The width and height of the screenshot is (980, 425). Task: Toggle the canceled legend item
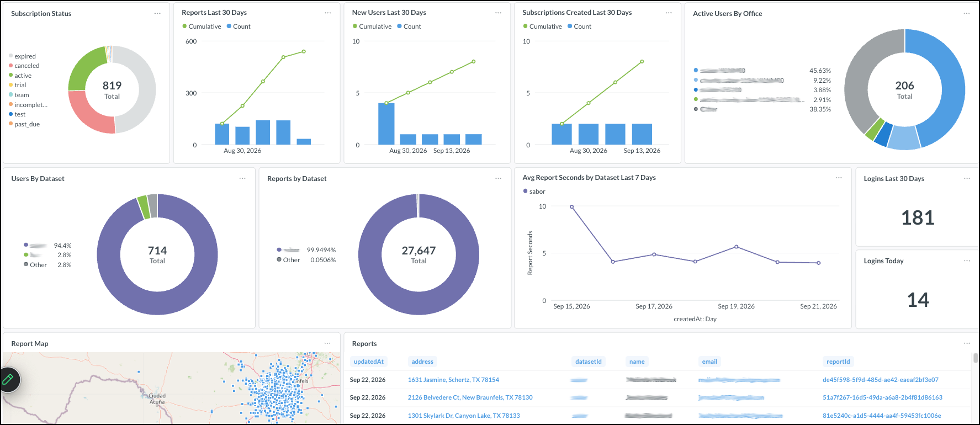[24, 66]
